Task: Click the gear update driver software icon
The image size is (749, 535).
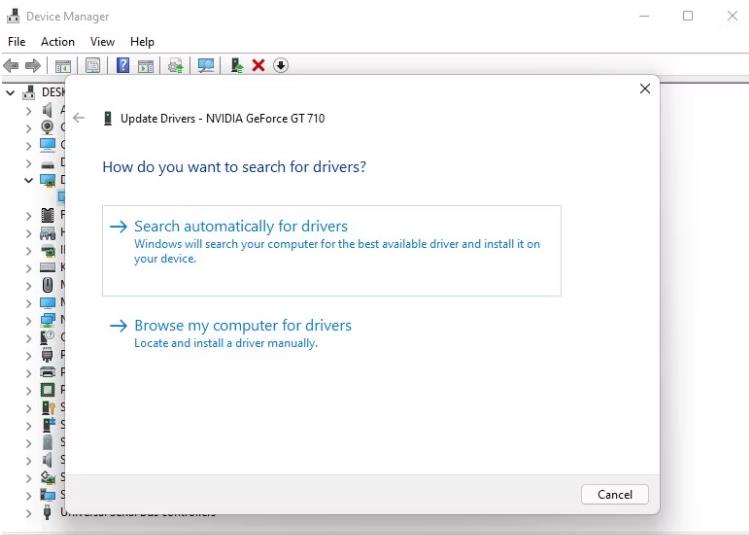Action: pyautogui.click(x=176, y=65)
